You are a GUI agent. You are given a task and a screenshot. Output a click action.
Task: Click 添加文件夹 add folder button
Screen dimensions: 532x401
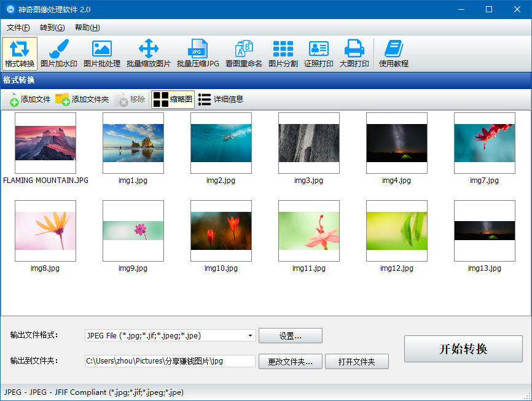(82, 99)
